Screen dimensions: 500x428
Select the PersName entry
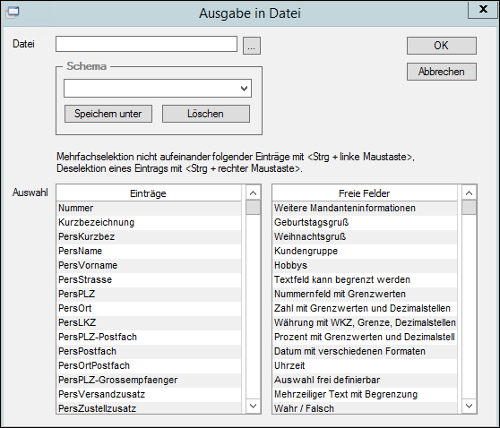149,251
